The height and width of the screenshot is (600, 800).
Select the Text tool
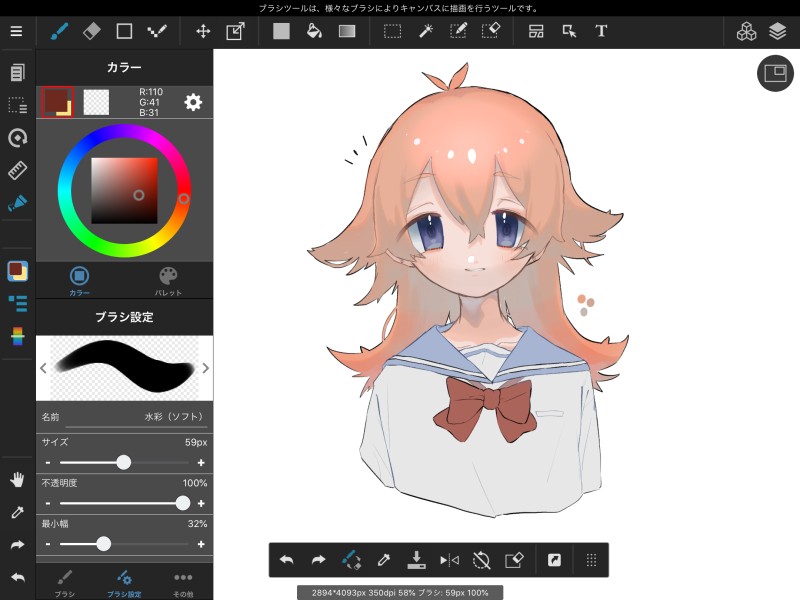click(601, 31)
